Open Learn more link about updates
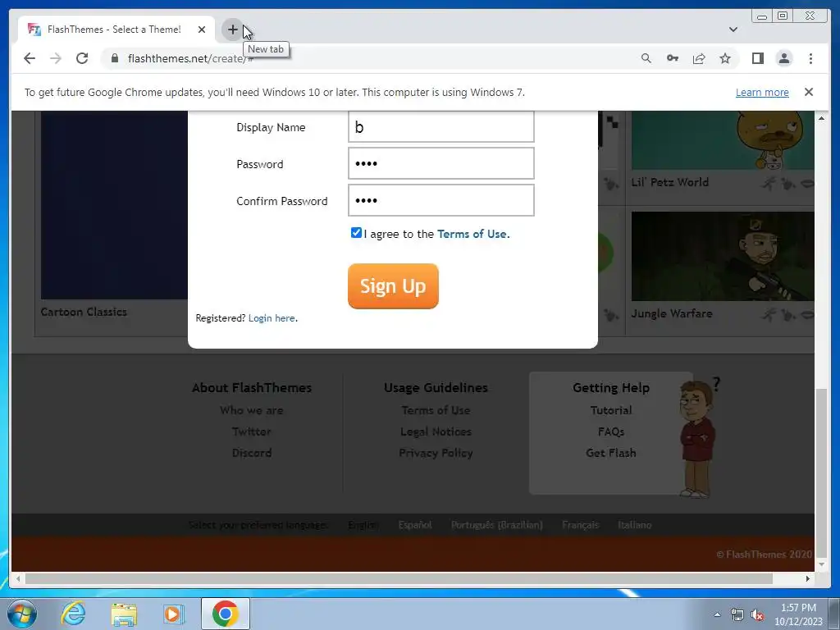This screenshot has width=840, height=630. [x=762, y=92]
